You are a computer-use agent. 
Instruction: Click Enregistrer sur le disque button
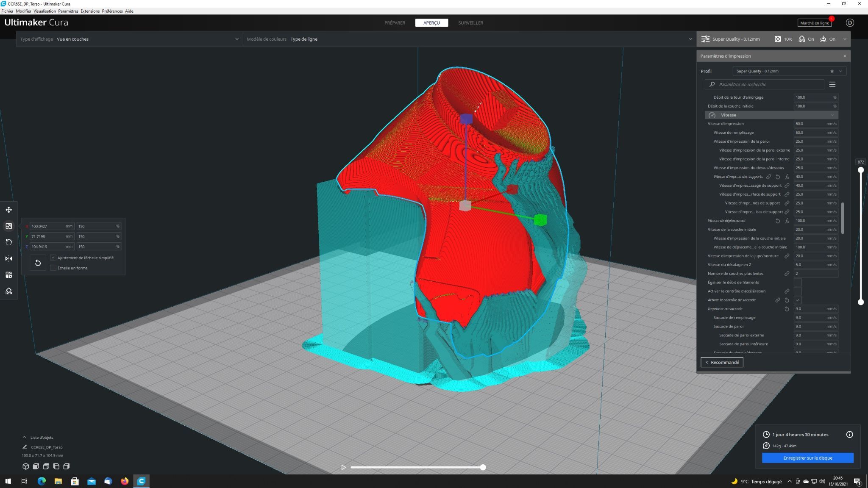[x=807, y=458]
